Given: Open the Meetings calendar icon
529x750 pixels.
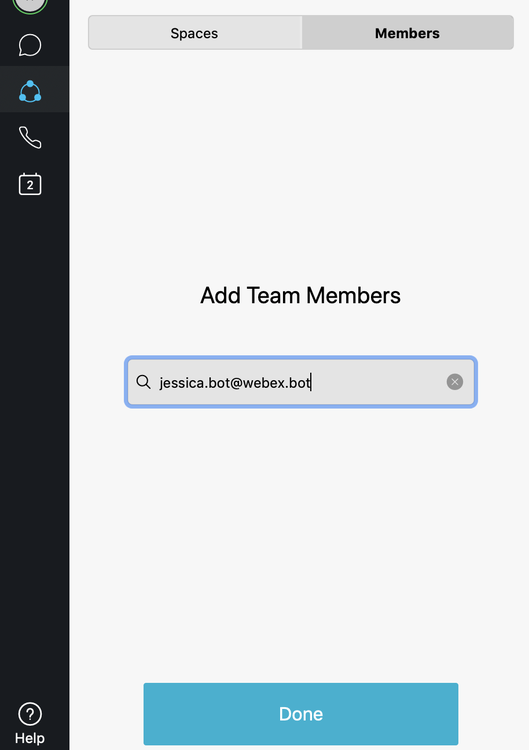Looking at the screenshot, I should pos(30,184).
